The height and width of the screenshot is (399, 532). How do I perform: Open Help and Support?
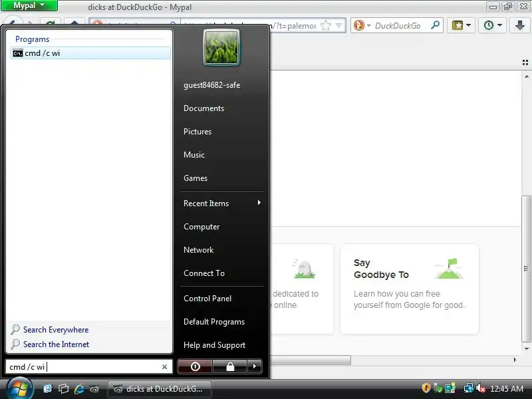point(214,345)
